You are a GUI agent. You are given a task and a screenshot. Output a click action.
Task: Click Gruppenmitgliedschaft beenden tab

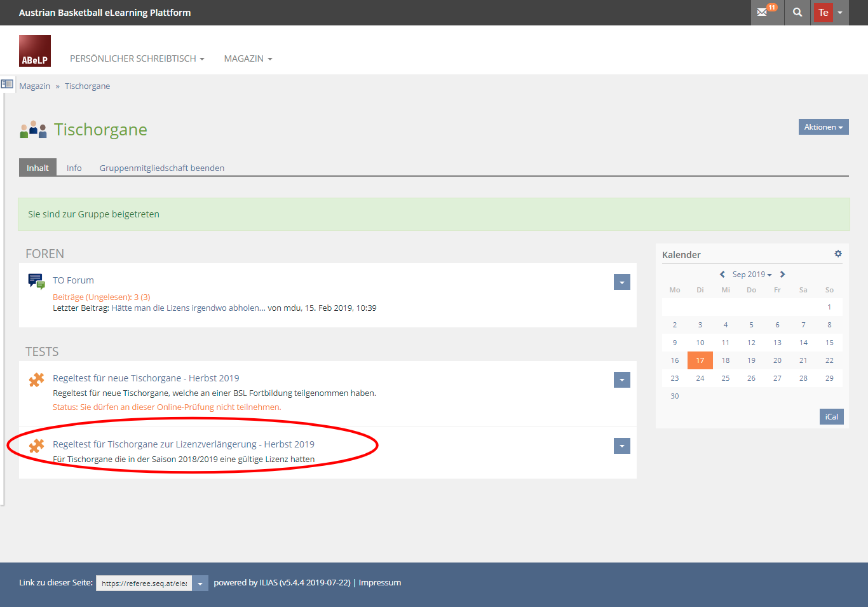(161, 168)
